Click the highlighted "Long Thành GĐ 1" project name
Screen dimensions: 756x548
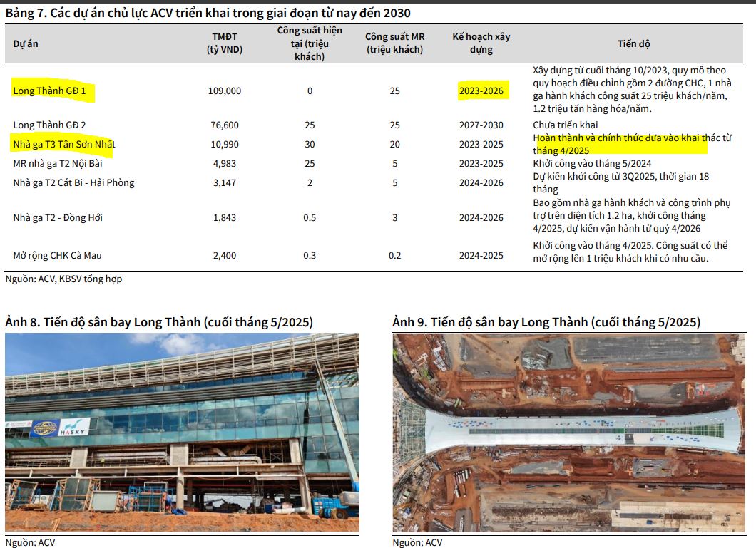tap(53, 91)
